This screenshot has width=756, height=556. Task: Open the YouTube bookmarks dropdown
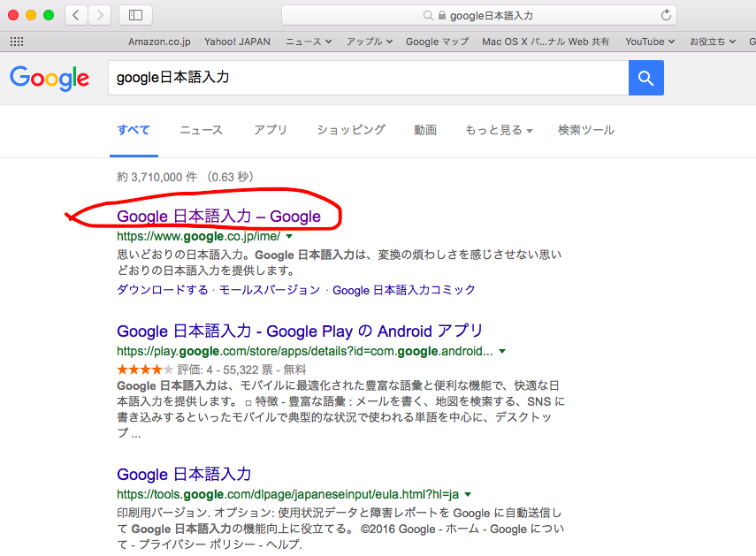click(649, 42)
